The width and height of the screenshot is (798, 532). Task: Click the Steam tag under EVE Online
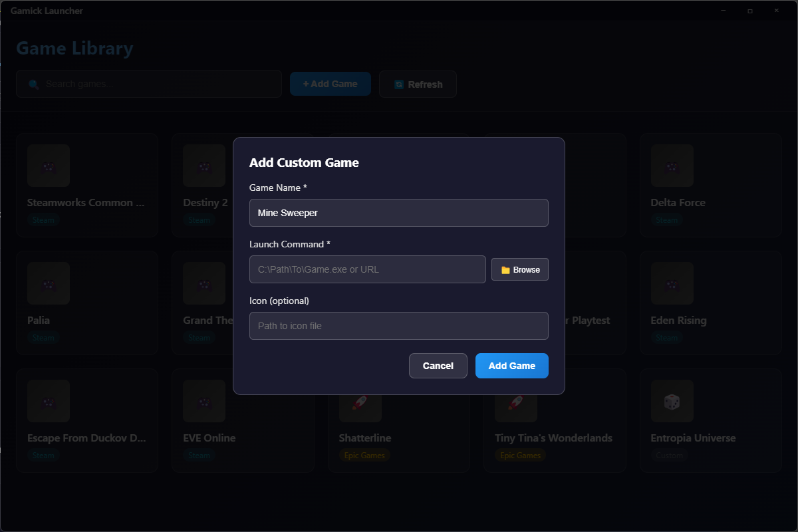pyautogui.click(x=199, y=456)
